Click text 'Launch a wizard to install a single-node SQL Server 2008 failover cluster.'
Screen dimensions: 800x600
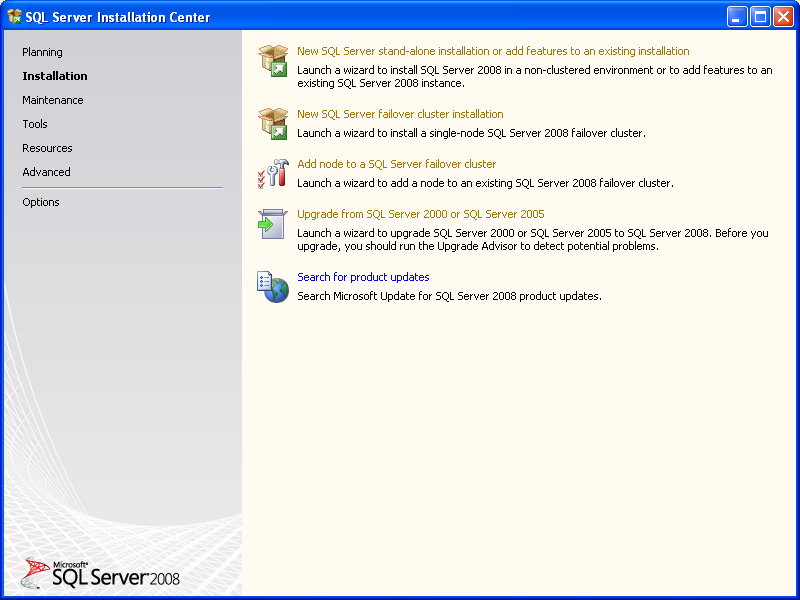pyautogui.click(x=471, y=133)
